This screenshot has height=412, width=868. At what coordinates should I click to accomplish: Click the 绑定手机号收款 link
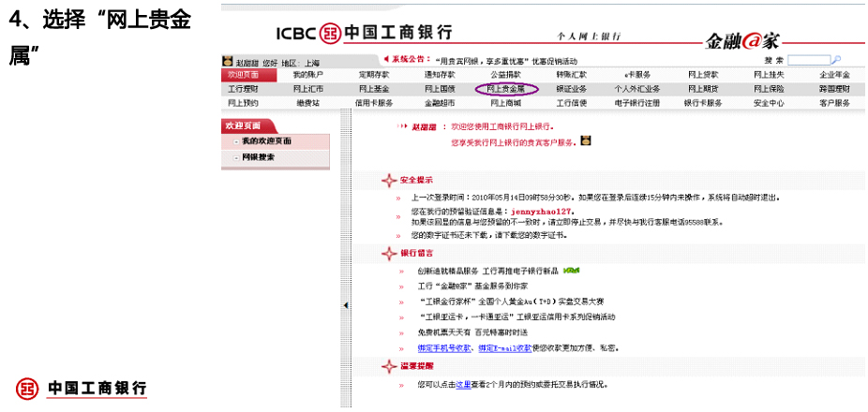[444, 348]
